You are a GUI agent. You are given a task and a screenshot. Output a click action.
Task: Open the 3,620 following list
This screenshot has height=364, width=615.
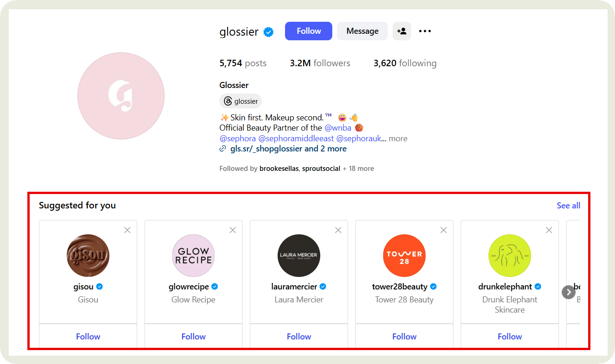coord(405,63)
